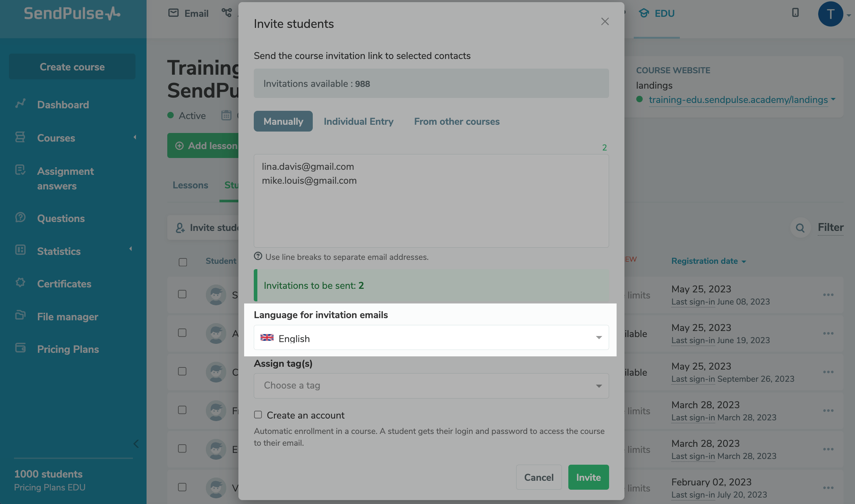Click the search icon above the student list
855x504 pixels.
pos(800,228)
